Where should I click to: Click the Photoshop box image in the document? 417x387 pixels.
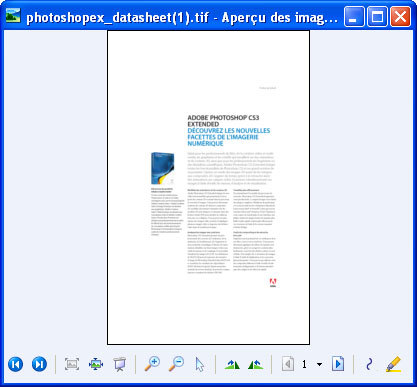[163, 168]
